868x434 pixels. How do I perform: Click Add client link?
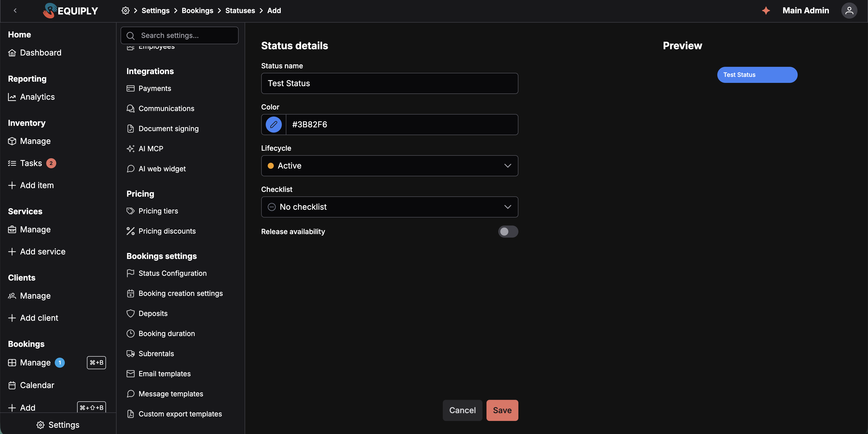tap(33, 318)
